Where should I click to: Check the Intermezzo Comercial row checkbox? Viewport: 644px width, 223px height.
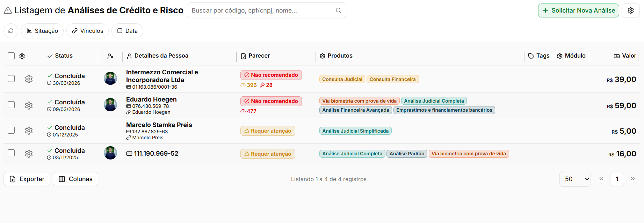tap(11, 79)
